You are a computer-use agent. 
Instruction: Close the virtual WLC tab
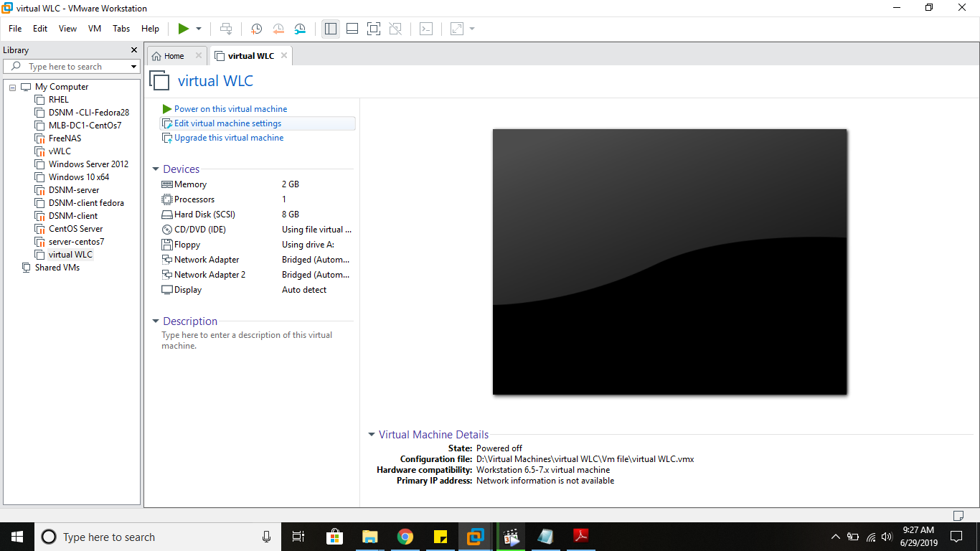[284, 55]
